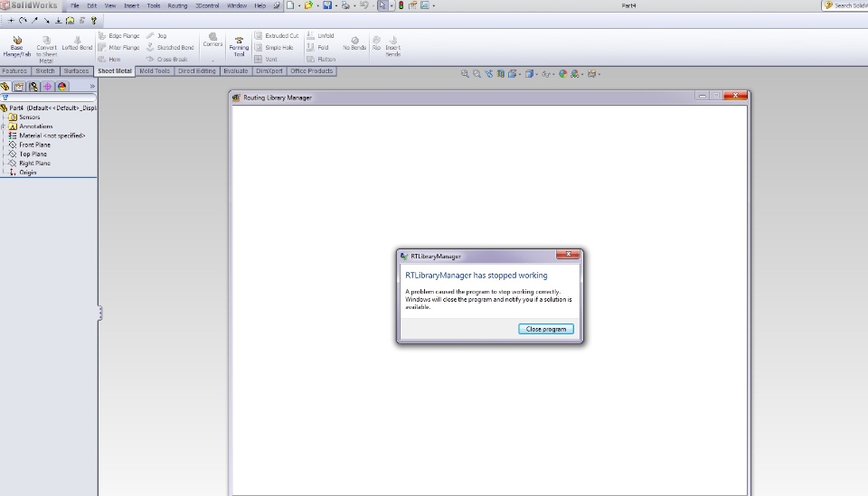
Task: Close the RTLibraryManager error dialog
Action: [568, 254]
